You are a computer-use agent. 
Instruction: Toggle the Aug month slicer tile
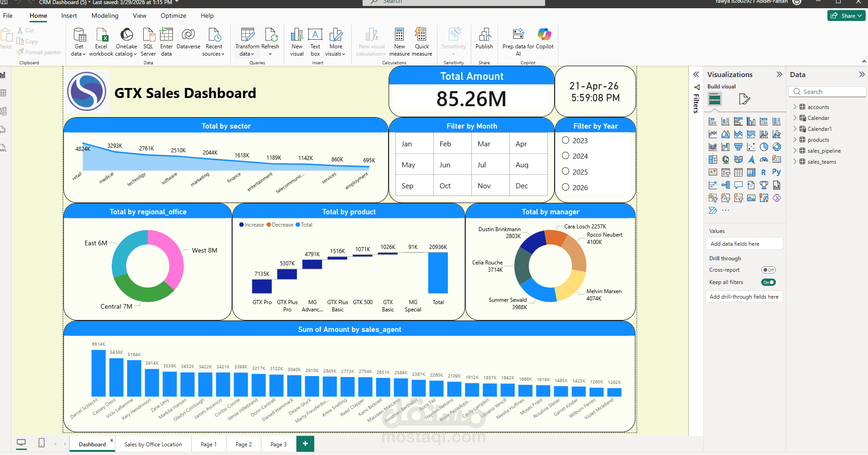pyautogui.click(x=528, y=165)
